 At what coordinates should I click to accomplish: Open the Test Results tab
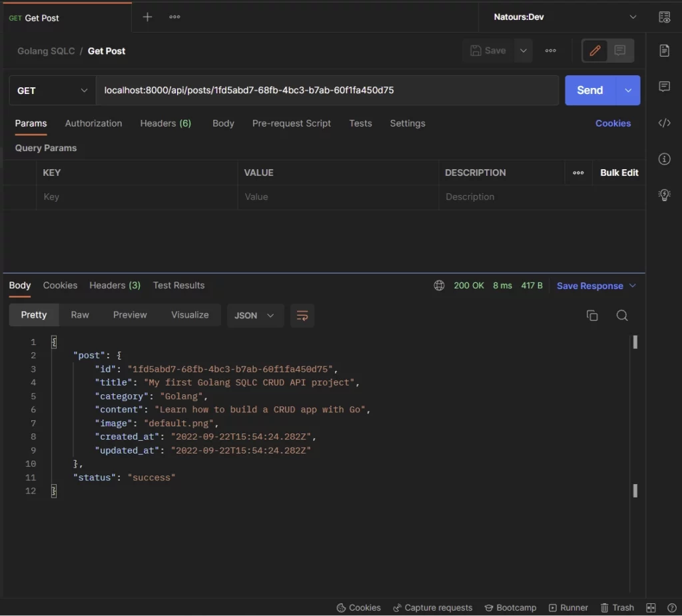[x=178, y=286]
